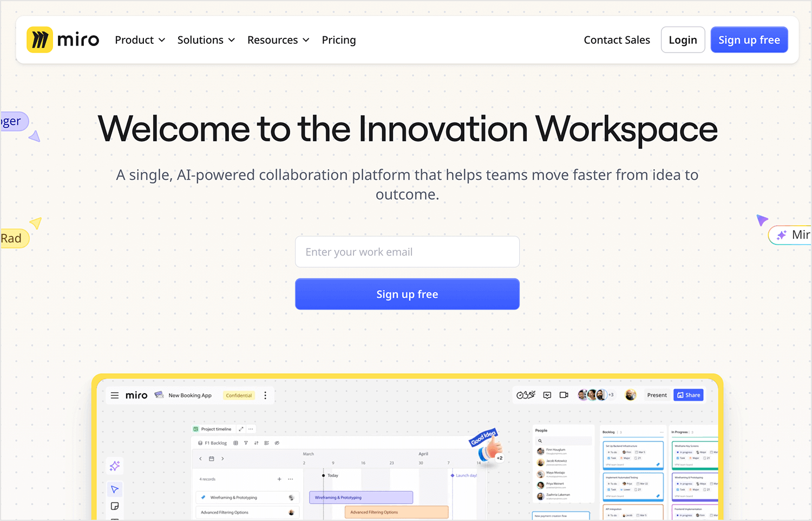Focus the work email input field

pyautogui.click(x=407, y=252)
